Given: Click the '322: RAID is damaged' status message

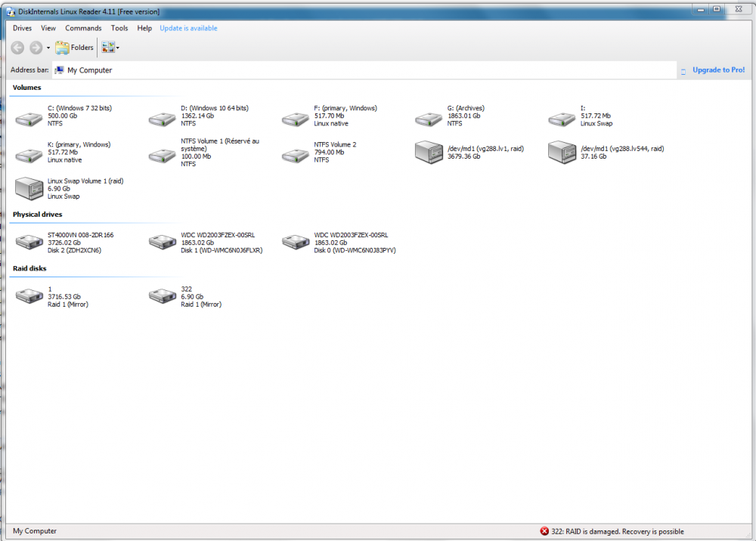Looking at the screenshot, I should [618, 531].
